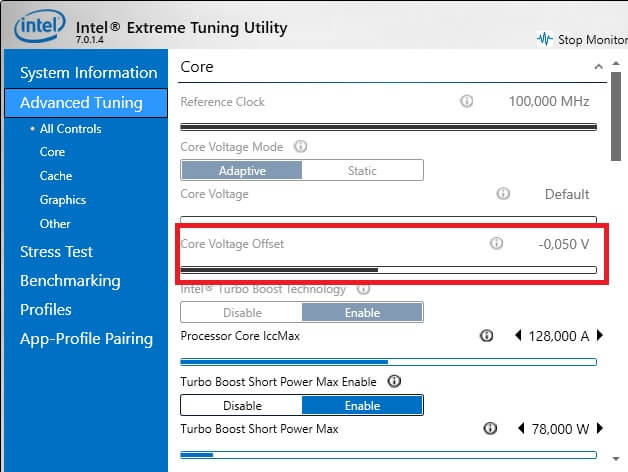628x472 pixels.
Task: Disable Intel Turbo Boost Technology
Action: point(242,312)
